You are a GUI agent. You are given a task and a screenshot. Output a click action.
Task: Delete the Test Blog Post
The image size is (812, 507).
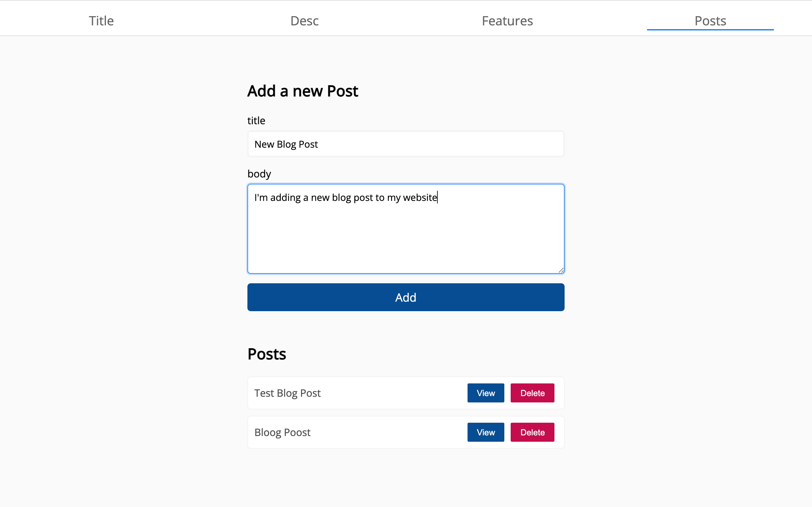(x=532, y=393)
